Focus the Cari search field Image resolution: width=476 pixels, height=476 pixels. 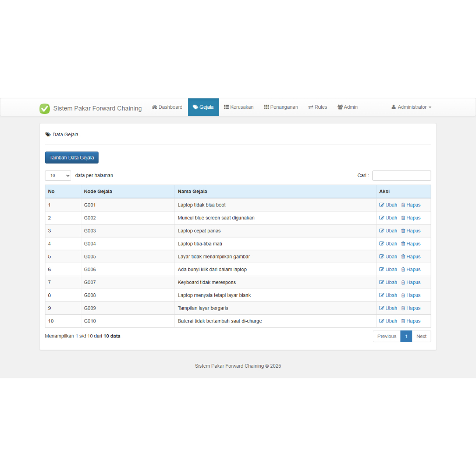[401, 175]
